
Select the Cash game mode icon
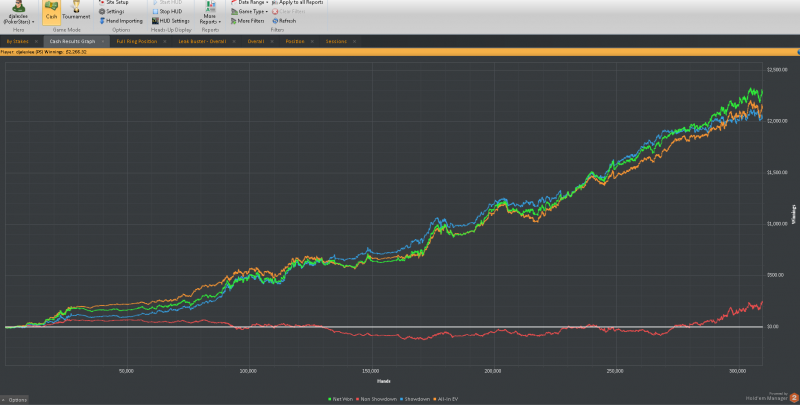pos(51,12)
